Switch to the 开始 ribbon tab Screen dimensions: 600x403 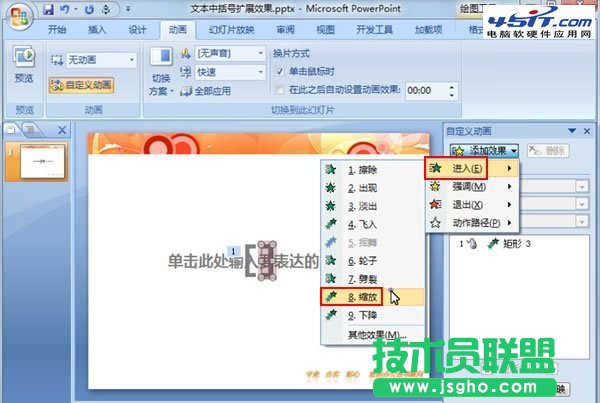pos(57,29)
